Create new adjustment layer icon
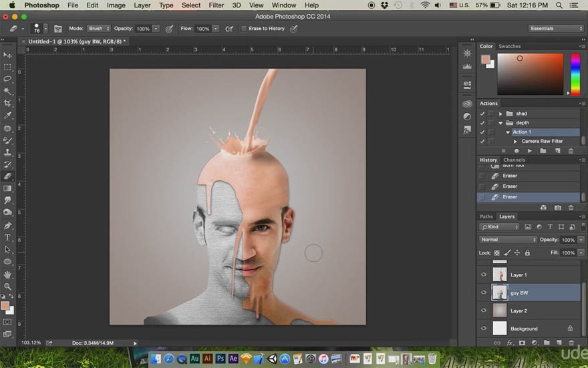Screen dimensions: 588x368 point(535,343)
